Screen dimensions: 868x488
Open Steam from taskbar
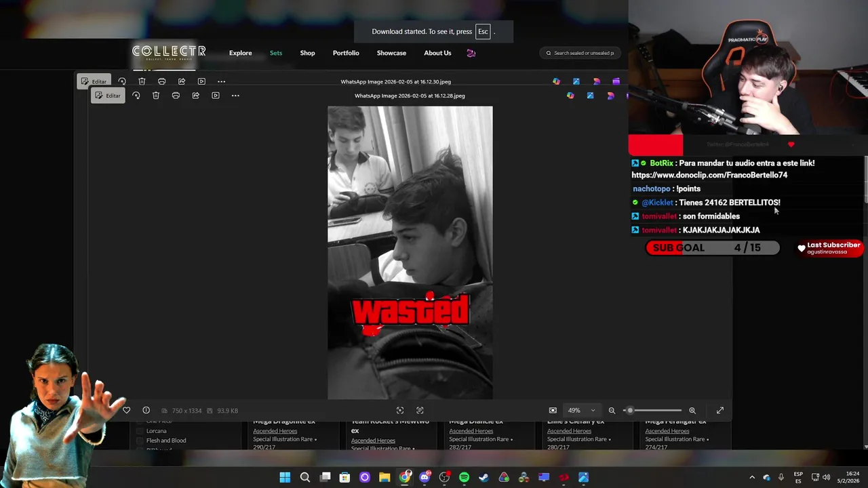484,477
